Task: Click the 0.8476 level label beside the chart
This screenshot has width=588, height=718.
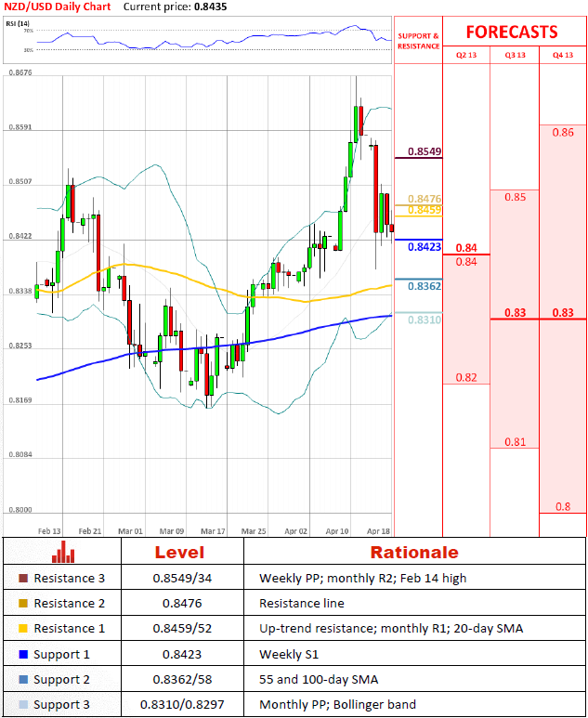Action: 425,199
